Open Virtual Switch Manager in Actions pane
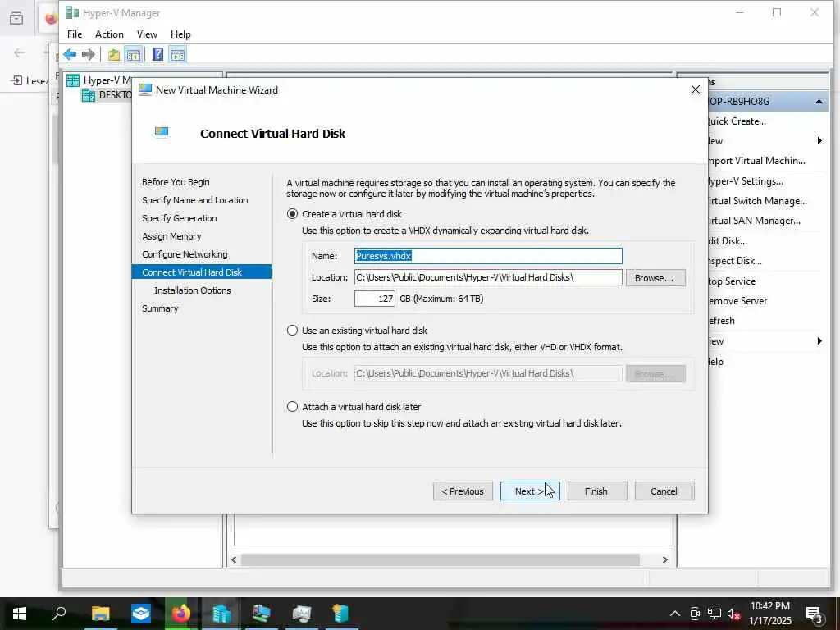Viewport: 840px width, 630px height. pyautogui.click(x=757, y=201)
